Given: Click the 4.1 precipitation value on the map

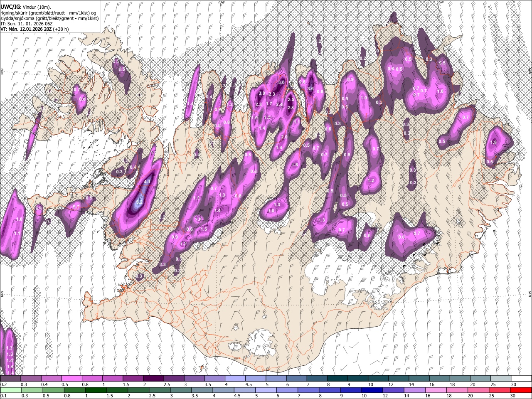Looking at the screenshot, I should tap(147, 182).
